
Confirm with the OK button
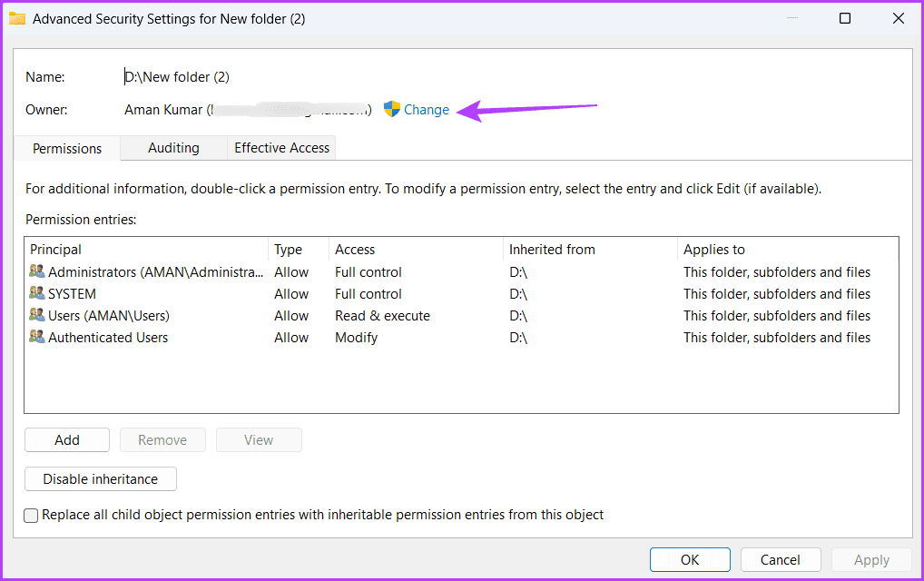[690, 560]
